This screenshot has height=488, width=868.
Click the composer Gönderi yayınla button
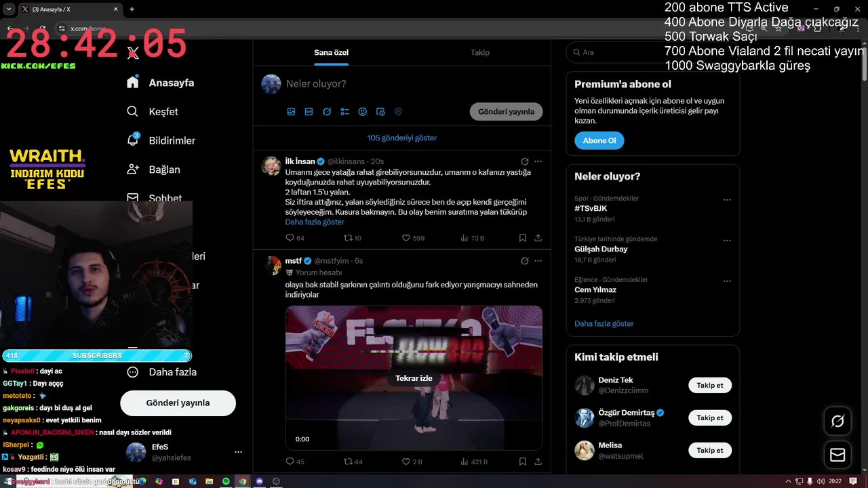pyautogui.click(x=506, y=112)
